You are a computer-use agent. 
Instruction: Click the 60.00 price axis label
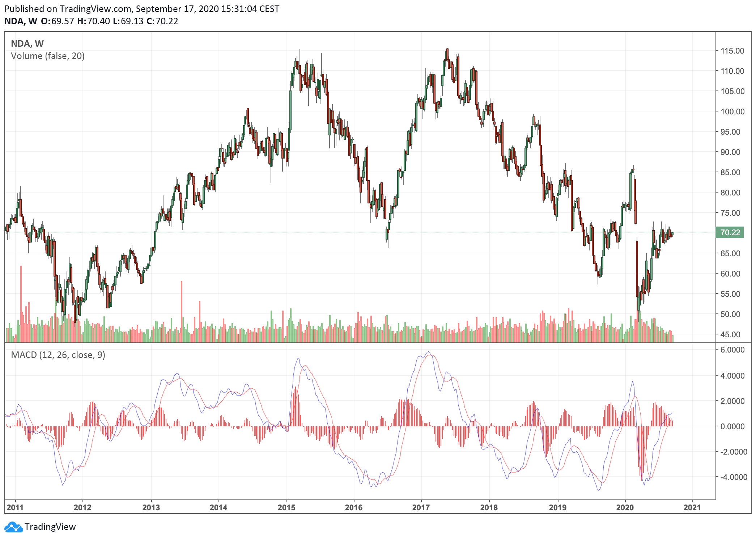pos(730,274)
